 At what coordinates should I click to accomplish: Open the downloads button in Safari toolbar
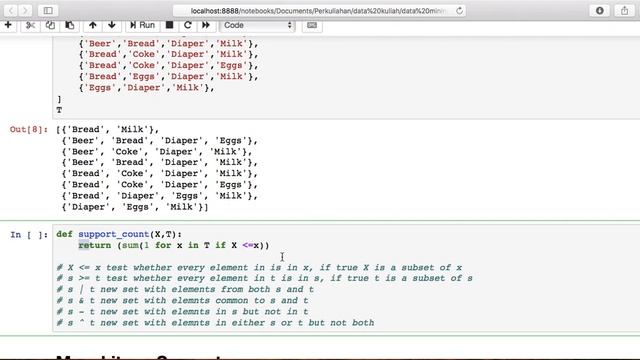[600, 11]
